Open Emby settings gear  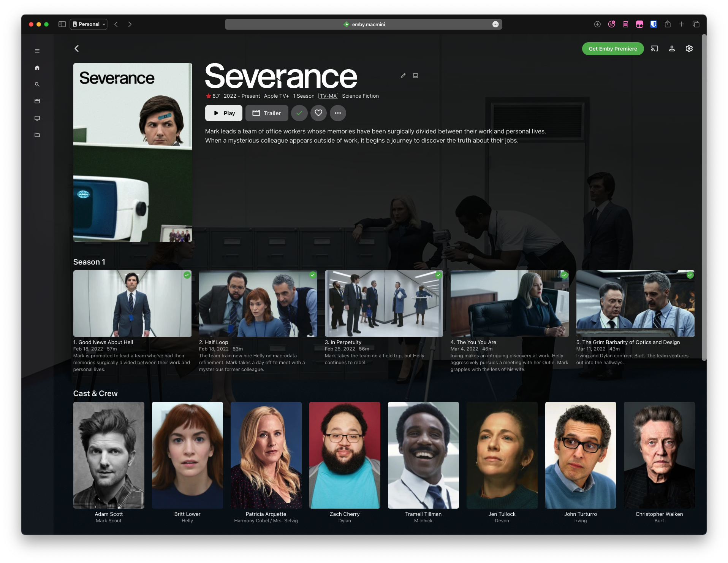pyautogui.click(x=689, y=49)
